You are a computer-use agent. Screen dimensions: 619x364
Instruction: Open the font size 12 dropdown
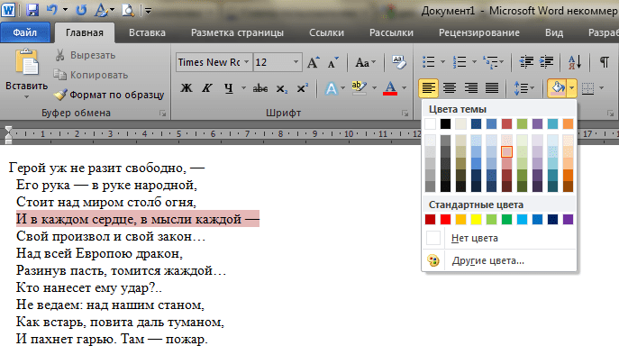[x=296, y=62]
